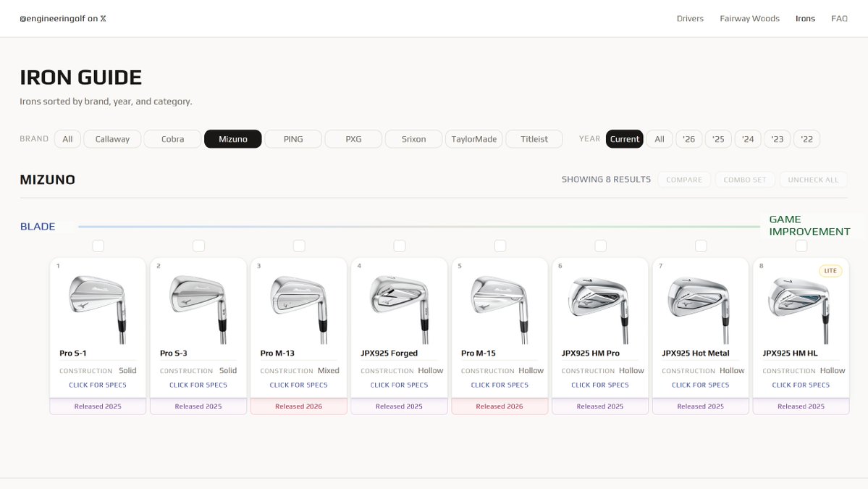This screenshot has width=868, height=489.
Task: Filter by year '23
Action: click(x=778, y=139)
